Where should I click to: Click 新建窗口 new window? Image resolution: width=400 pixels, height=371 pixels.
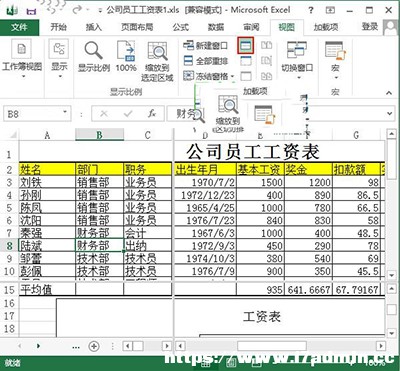[206, 45]
